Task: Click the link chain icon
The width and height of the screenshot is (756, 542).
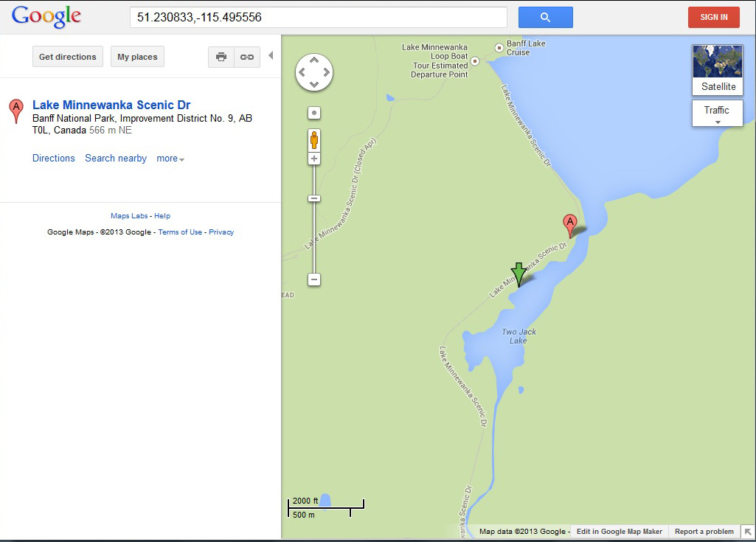Action: 247,57
